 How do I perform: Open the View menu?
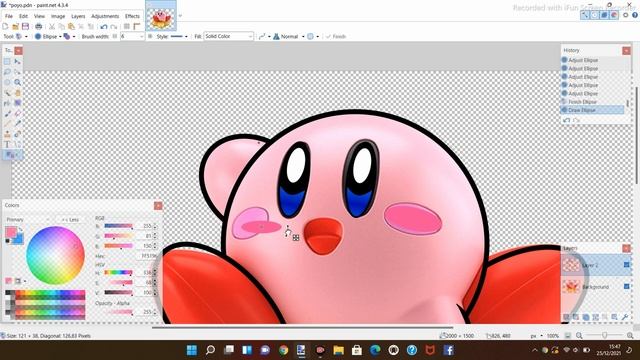(39, 16)
